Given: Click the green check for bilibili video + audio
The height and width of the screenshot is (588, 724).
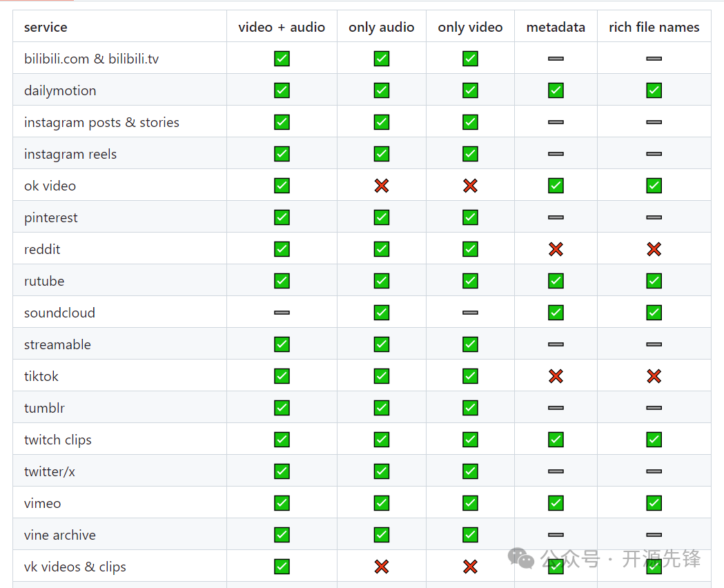Looking at the screenshot, I should (282, 59).
